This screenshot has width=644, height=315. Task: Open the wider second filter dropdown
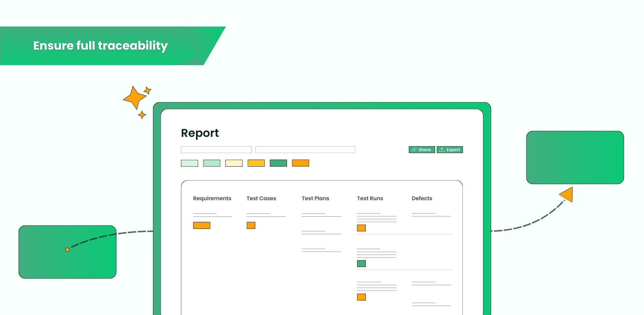click(305, 149)
